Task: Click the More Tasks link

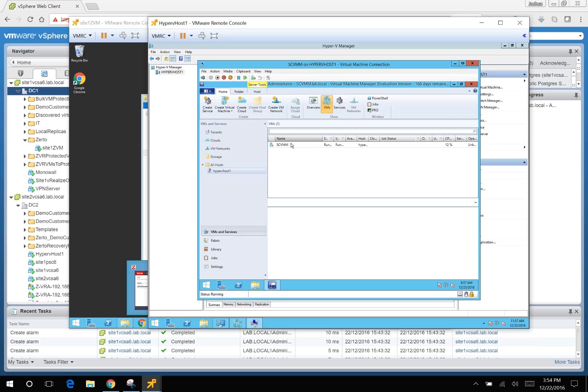Action: [x=567, y=362]
